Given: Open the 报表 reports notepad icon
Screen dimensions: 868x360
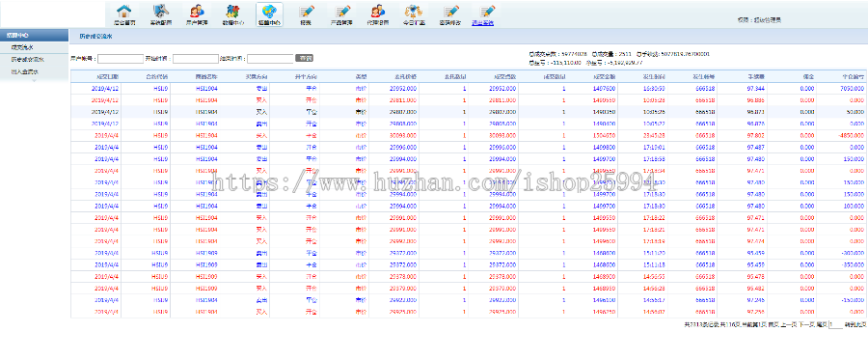Looking at the screenshot, I should tap(306, 14).
